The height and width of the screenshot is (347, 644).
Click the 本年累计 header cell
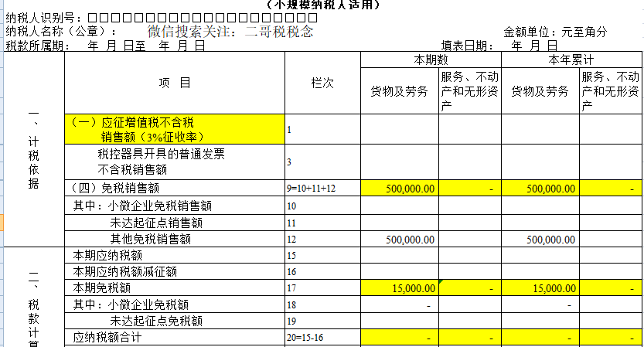[x=571, y=60]
